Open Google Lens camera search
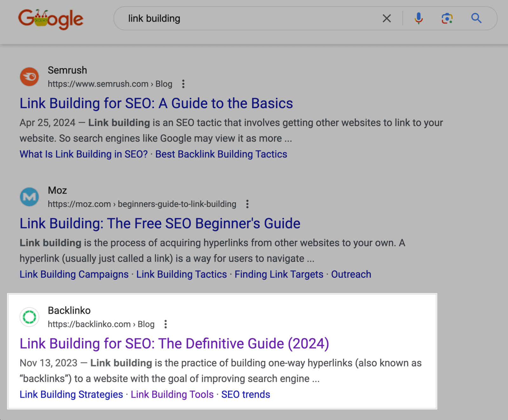The width and height of the screenshot is (508, 420). tap(447, 18)
